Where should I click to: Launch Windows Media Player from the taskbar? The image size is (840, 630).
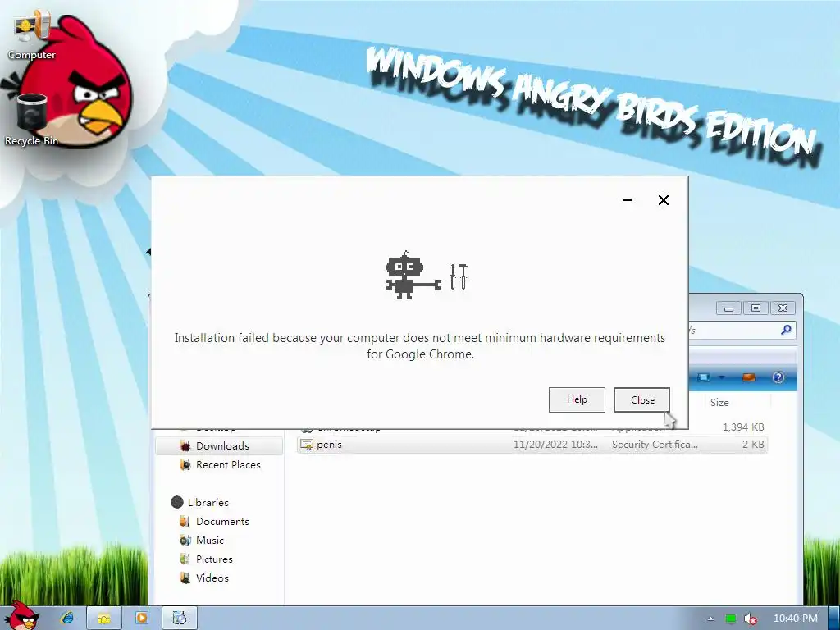pos(141,618)
